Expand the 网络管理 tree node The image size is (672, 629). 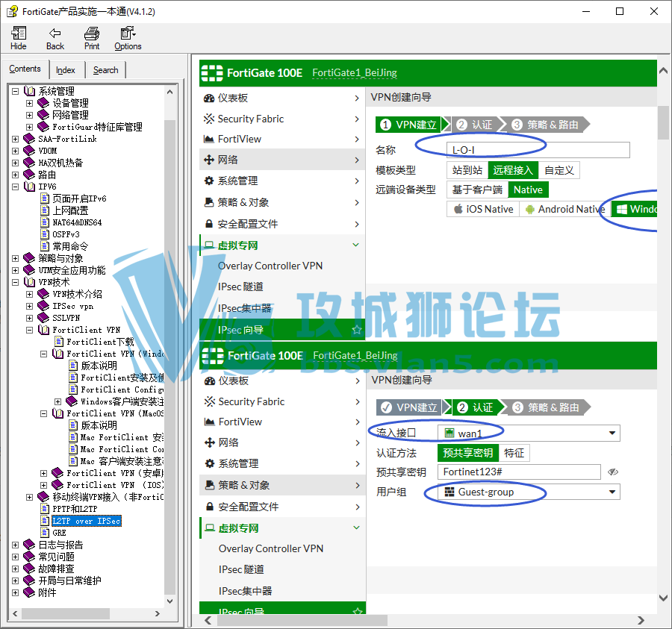(x=30, y=115)
